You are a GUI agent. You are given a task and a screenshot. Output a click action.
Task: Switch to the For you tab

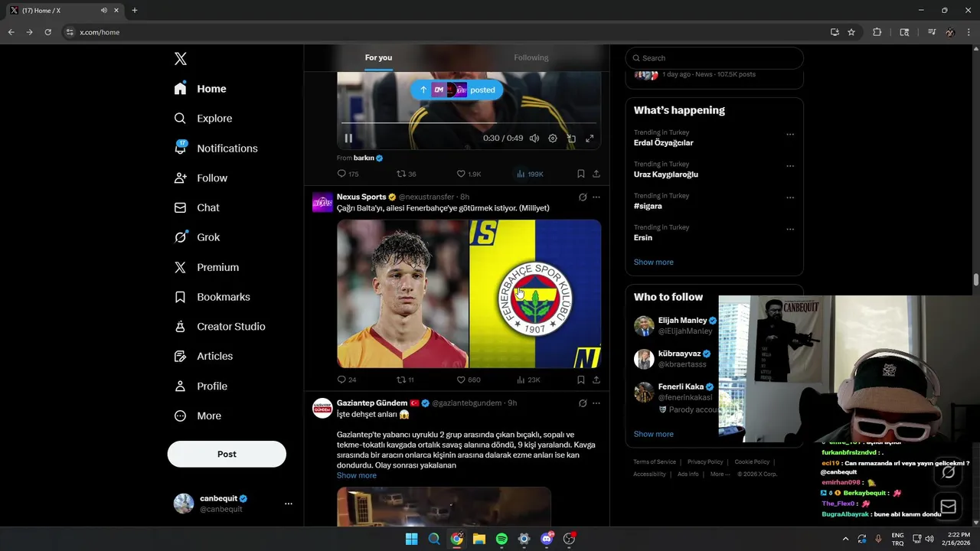378,58
